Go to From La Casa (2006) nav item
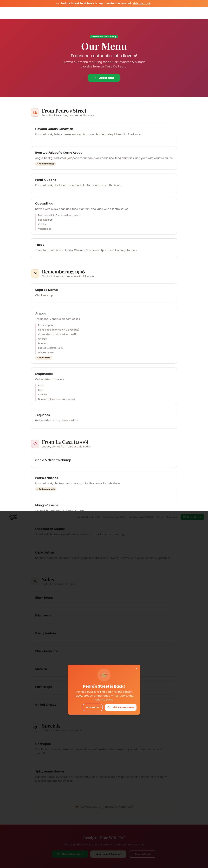The image size is (208, 868). click(x=141, y=517)
